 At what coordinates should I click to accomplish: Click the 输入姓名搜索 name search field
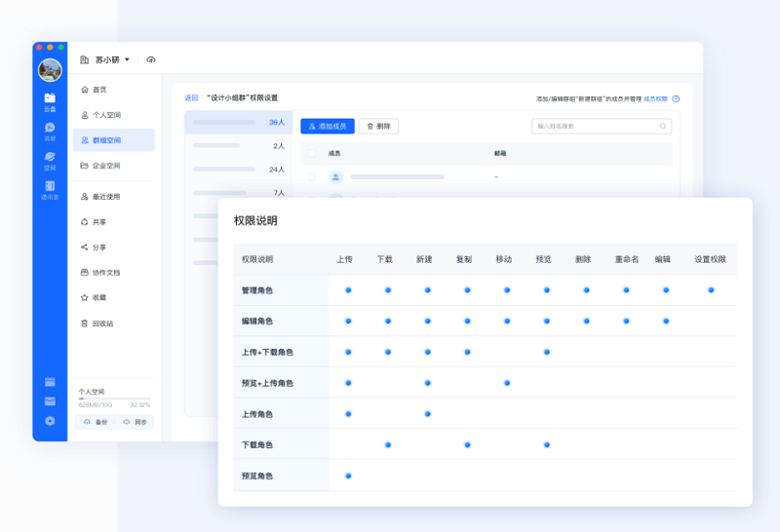pos(602,127)
